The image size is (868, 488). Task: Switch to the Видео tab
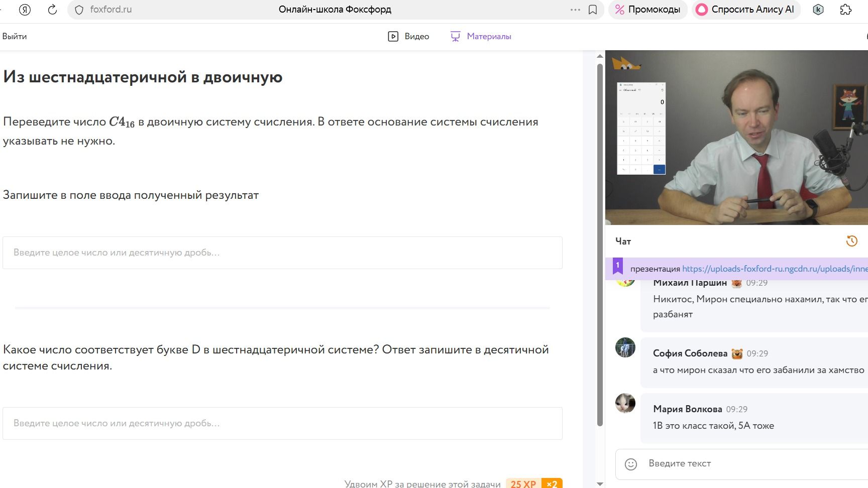coord(408,36)
